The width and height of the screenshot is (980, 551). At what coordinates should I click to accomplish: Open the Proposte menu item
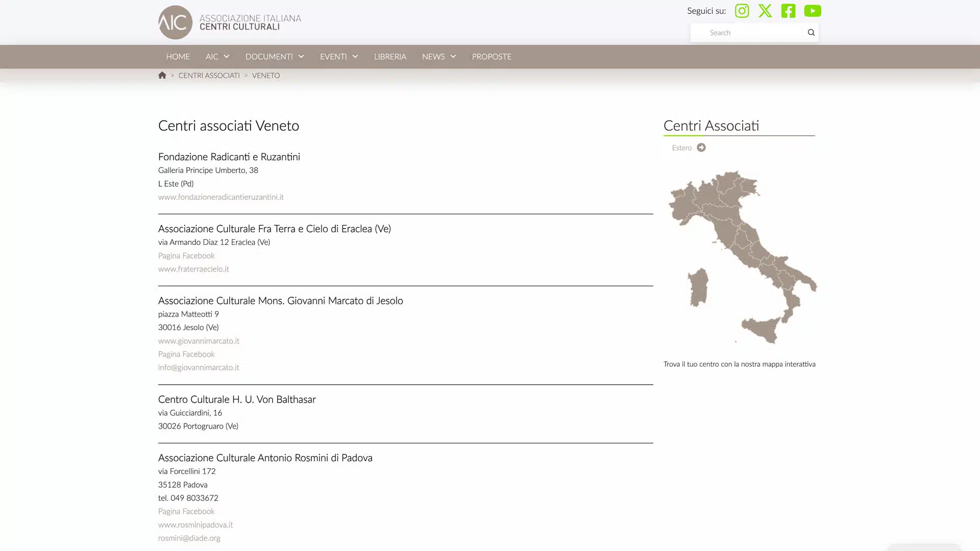tap(492, 57)
